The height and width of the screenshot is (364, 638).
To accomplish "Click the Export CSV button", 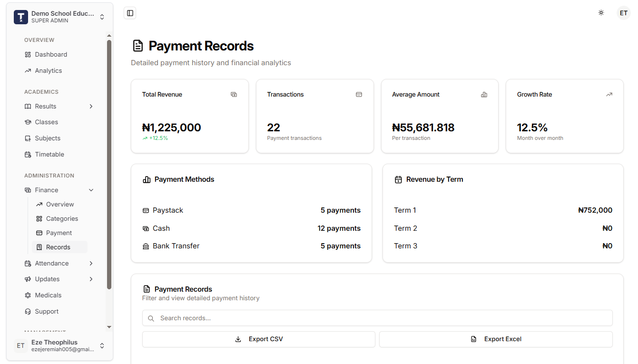I will click(x=258, y=339).
